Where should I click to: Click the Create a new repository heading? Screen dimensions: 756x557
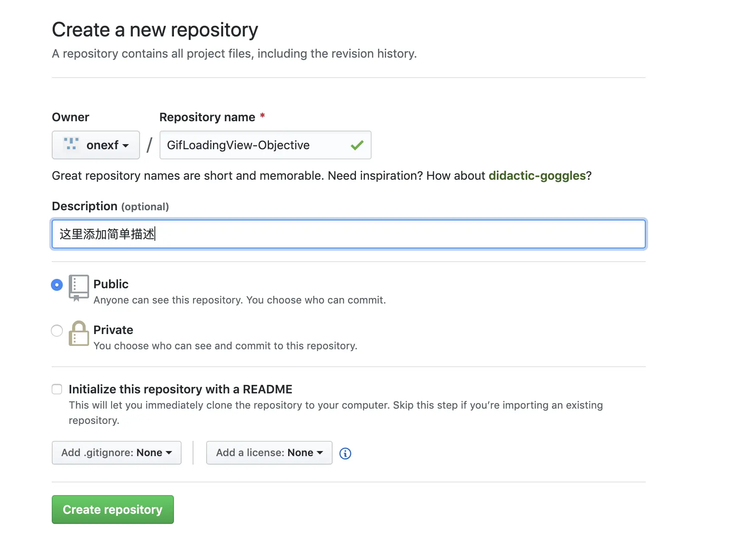tap(155, 30)
